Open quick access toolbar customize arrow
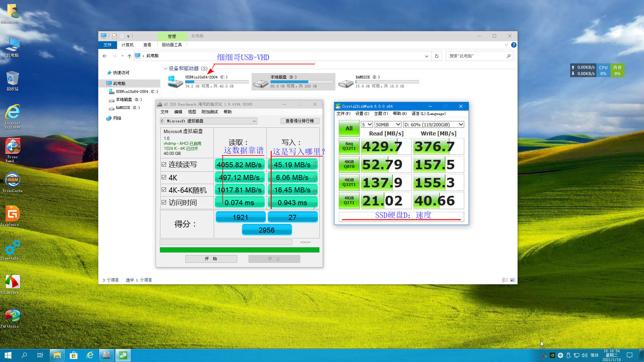 128,36
